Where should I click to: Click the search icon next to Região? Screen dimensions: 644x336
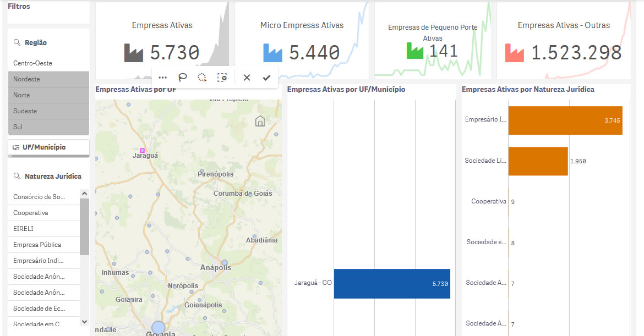(17, 42)
